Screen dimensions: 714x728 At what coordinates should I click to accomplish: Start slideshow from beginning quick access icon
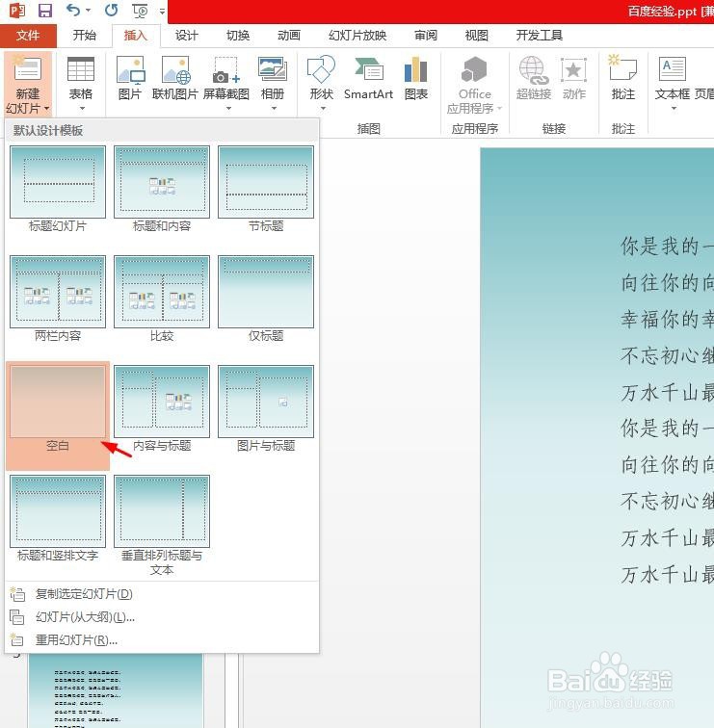(x=140, y=11)
